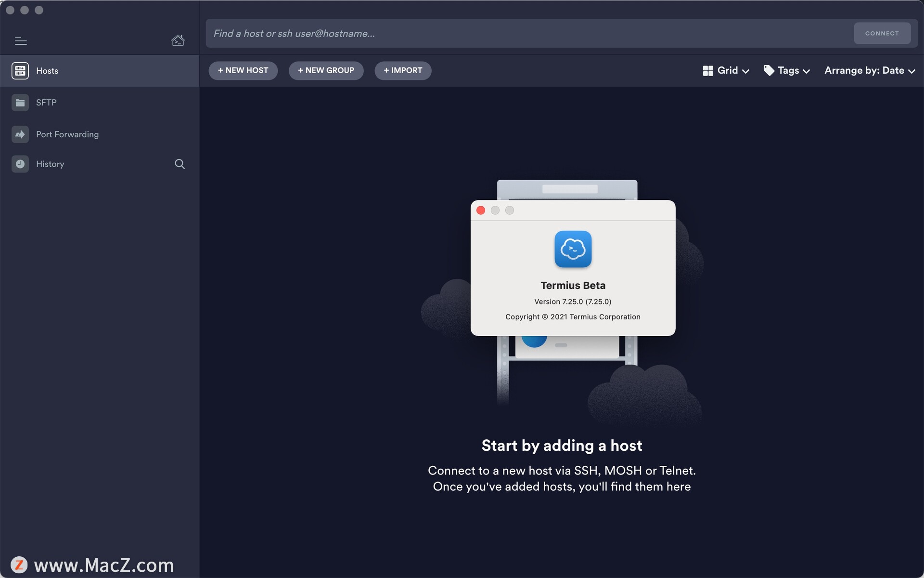
Task: Open the Tags filter dropdown
Action: tap(807, 71)
